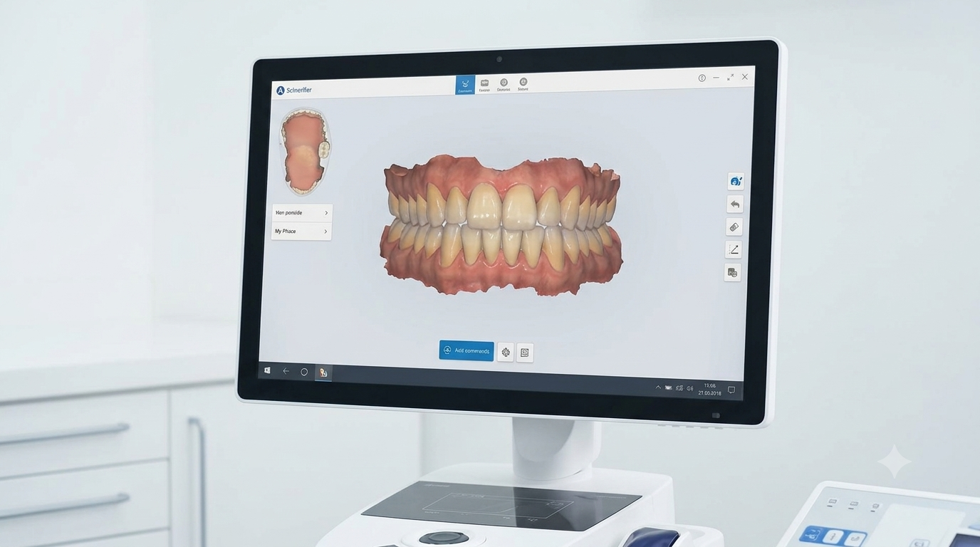Open the notification center icon
This screenshot has height=547, width=980.
[731, 390]
